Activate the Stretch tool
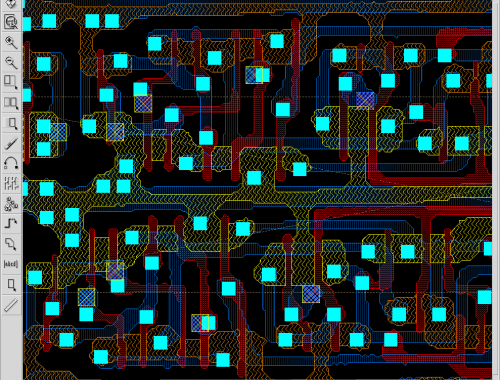The height and width of the screenshot is (380, 500). pos(11,82)
